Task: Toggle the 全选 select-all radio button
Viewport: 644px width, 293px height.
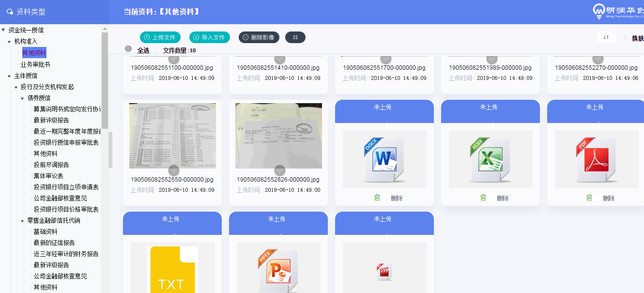Action: [128, 49]
